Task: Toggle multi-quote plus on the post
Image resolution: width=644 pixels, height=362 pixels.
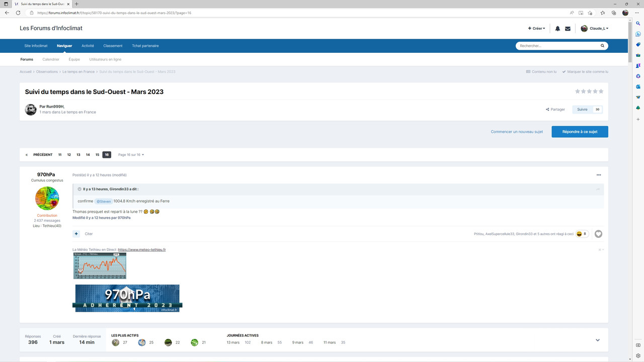Action: [76, 234]
